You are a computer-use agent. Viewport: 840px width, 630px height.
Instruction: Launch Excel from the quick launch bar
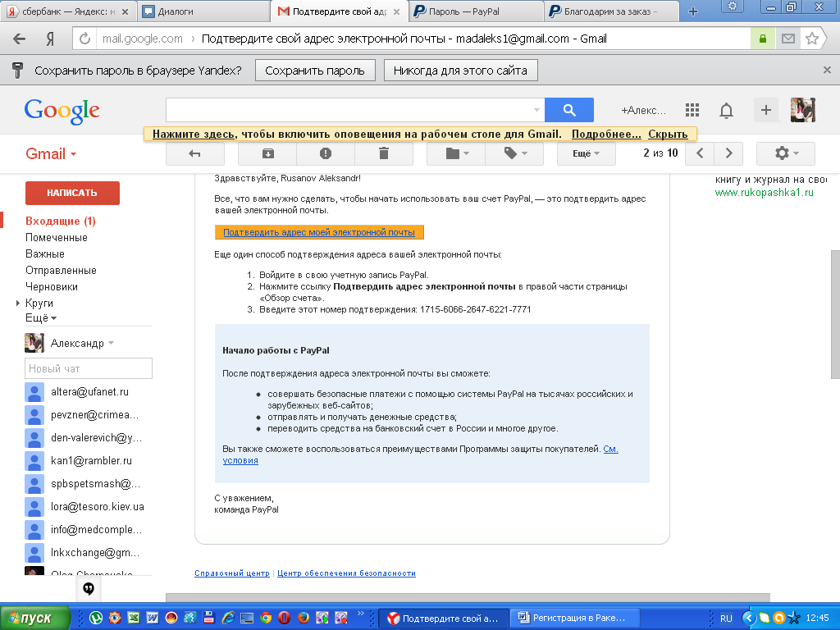pos(134,618)
